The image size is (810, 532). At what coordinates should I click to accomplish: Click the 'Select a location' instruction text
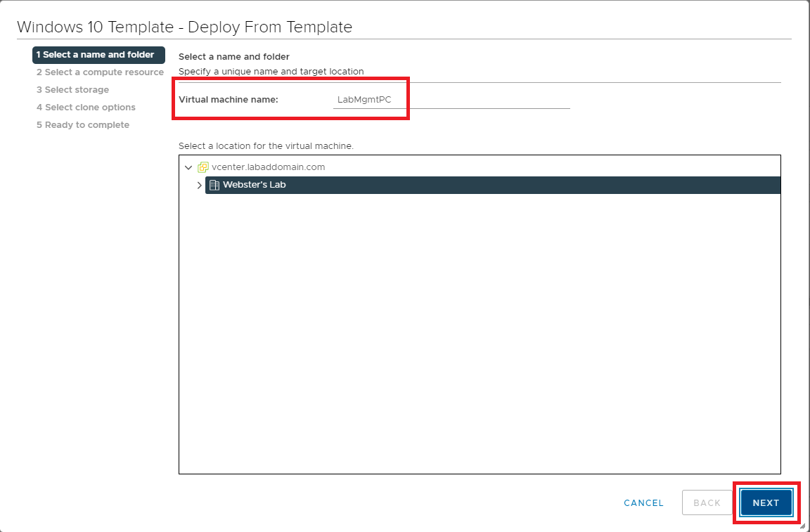(266, 146)
